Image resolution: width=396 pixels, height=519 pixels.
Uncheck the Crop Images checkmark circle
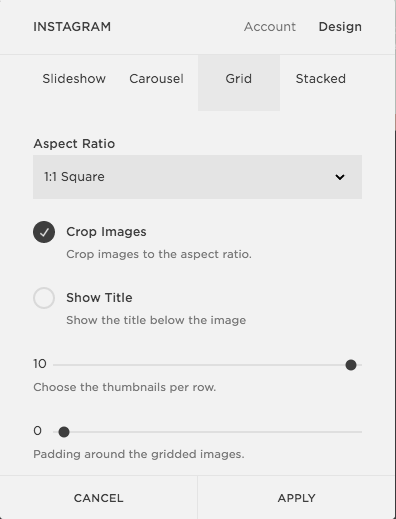[x=44, y=232]
